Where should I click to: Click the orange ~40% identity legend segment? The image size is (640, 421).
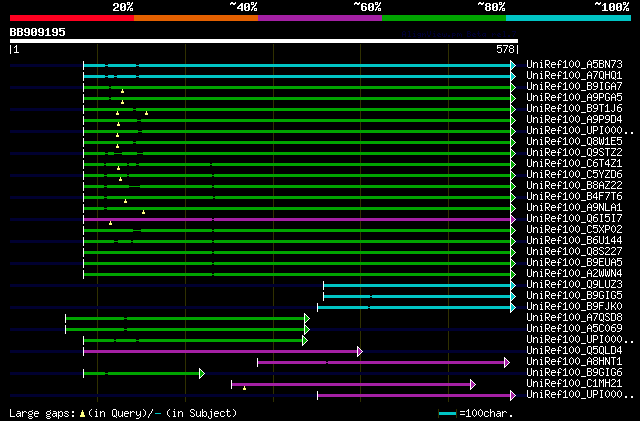click(196, 18)
